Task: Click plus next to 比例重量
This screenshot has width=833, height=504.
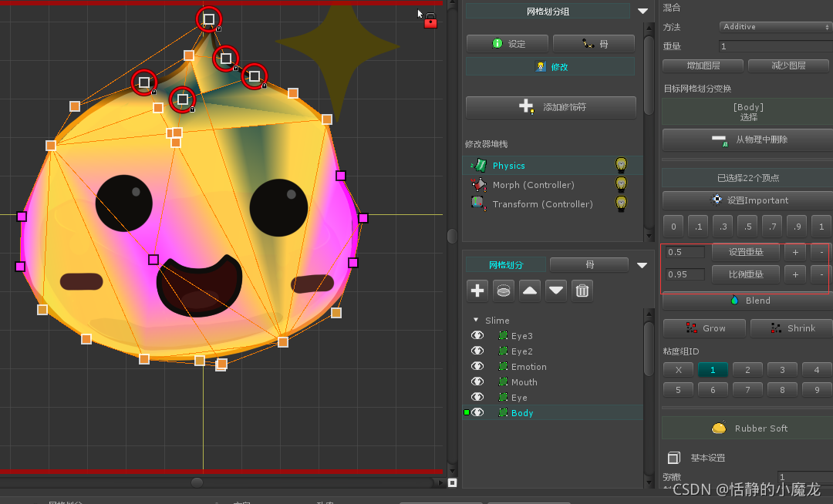Action: 795,274
